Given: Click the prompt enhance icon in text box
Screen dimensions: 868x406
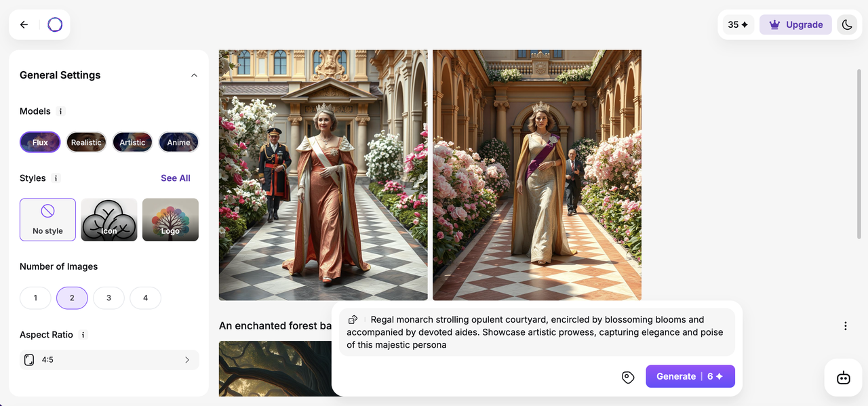Looking at the screenshot, I should [353, 320].
